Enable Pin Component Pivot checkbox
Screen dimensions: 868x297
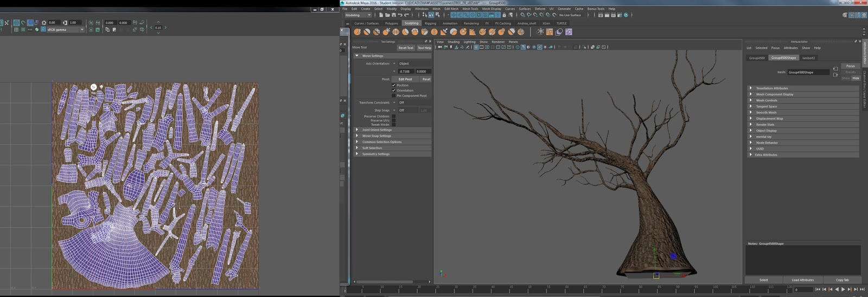[393, 95]
